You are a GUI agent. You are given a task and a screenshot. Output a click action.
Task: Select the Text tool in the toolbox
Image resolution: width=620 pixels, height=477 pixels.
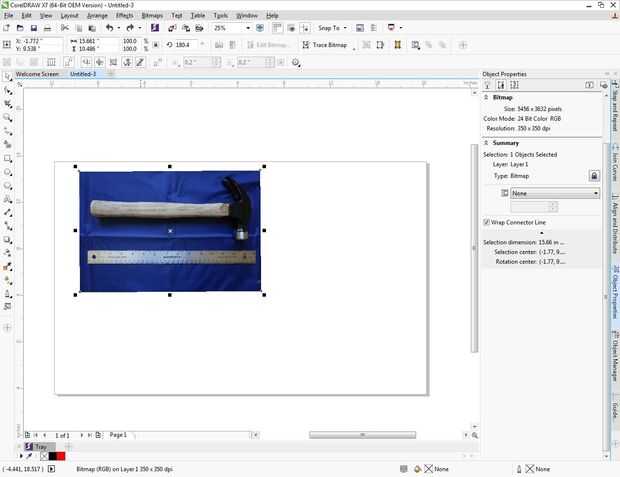coord(8,199)
